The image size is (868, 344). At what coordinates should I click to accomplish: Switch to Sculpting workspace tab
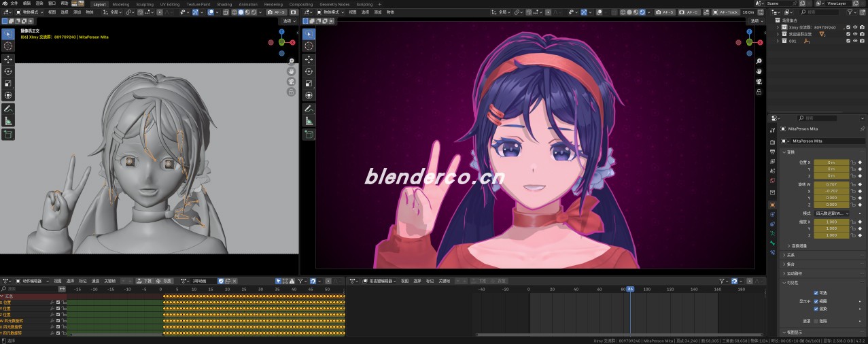tap(144, 3)
